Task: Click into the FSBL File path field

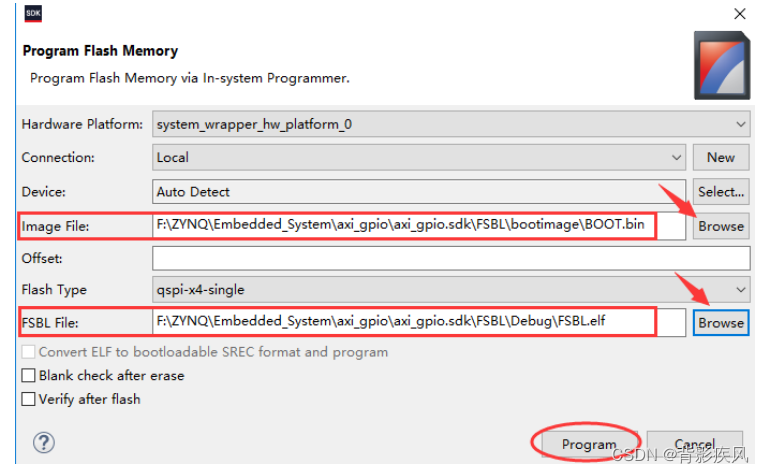Action: 419,323
